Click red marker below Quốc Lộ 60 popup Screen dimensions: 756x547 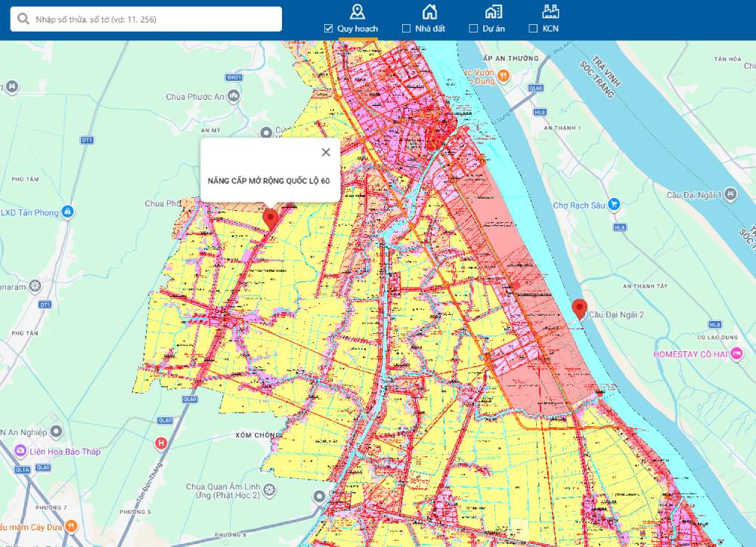[x=270, y=219]
